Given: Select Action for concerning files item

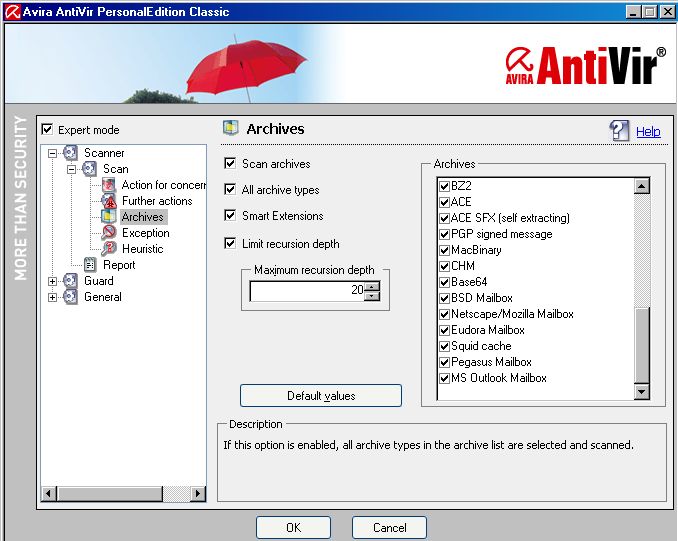Looking at the screenshot, I should (x=163, y=185).
